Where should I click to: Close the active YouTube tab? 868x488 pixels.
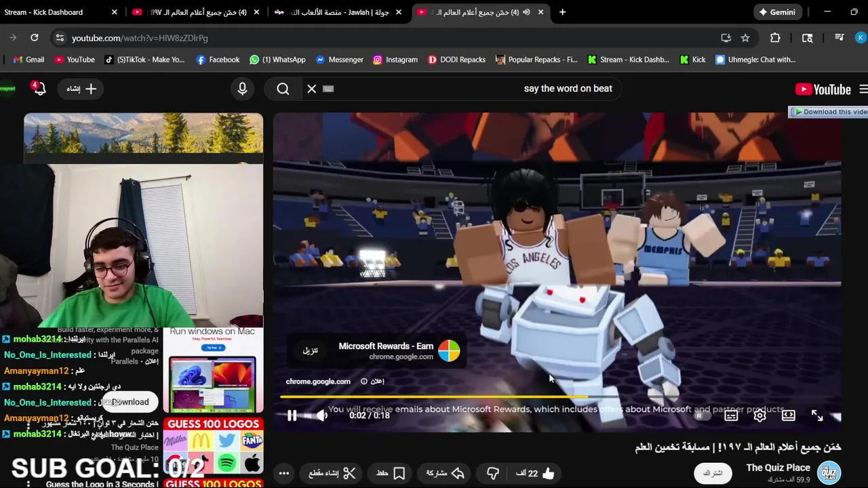(540, 12)
